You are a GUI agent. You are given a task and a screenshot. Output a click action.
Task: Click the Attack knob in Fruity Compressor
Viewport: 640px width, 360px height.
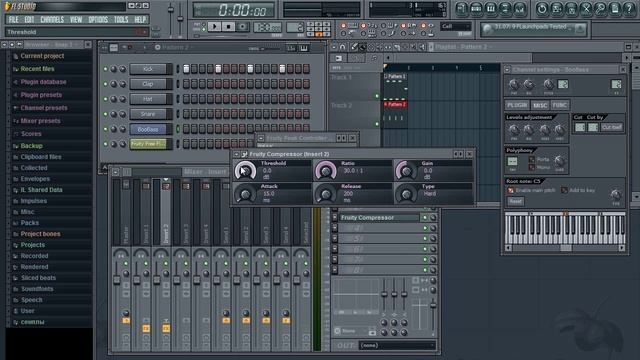tap(245, 194)
